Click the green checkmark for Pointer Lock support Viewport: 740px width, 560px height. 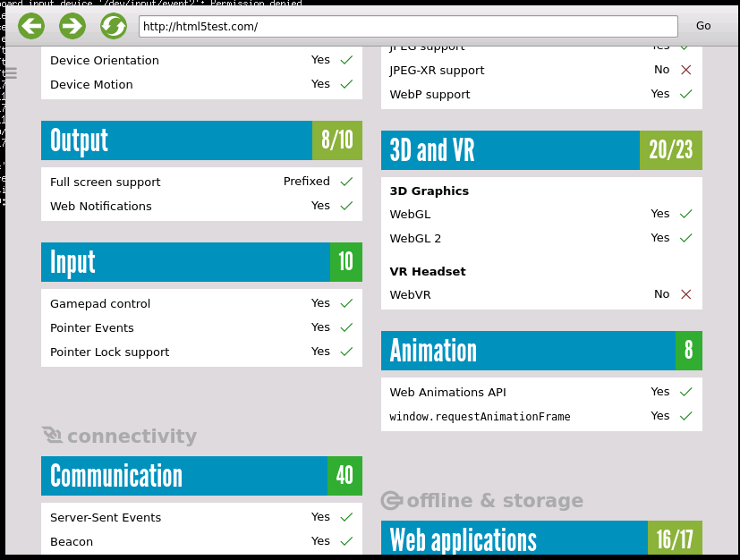pyautogui.click(x=346, y=352)
